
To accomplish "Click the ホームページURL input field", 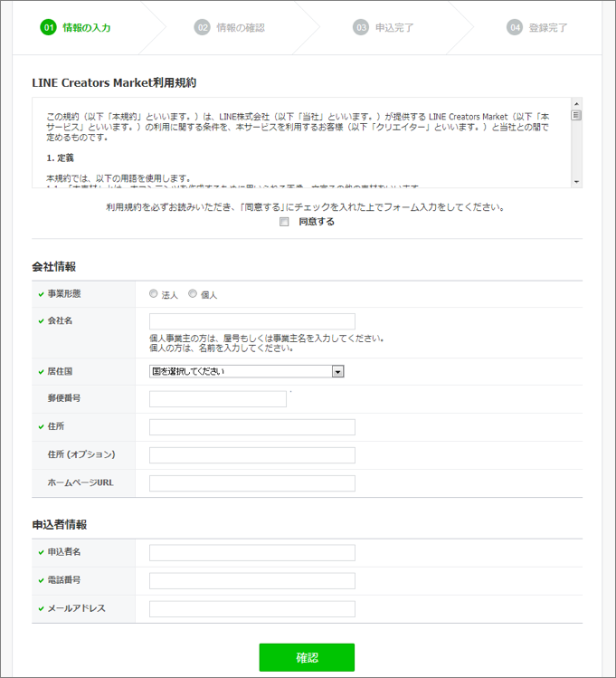I will point(251,483).
